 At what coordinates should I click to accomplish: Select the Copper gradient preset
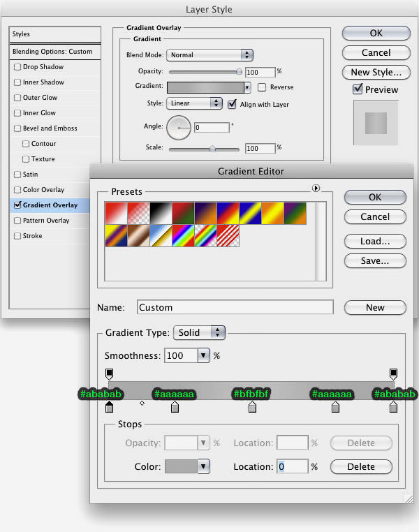(138, 235)
